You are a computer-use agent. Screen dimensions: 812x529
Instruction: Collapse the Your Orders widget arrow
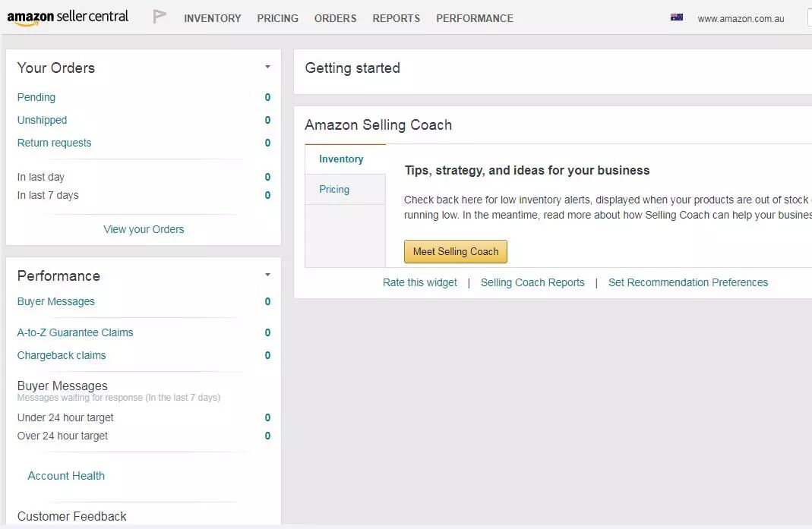267,67
